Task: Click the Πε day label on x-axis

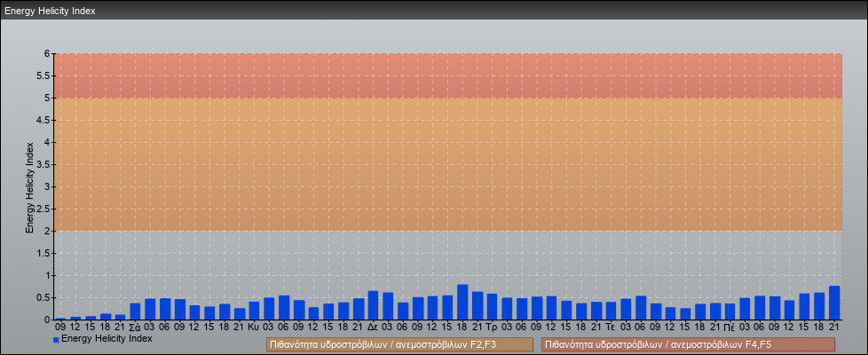Action: [730, 327]
